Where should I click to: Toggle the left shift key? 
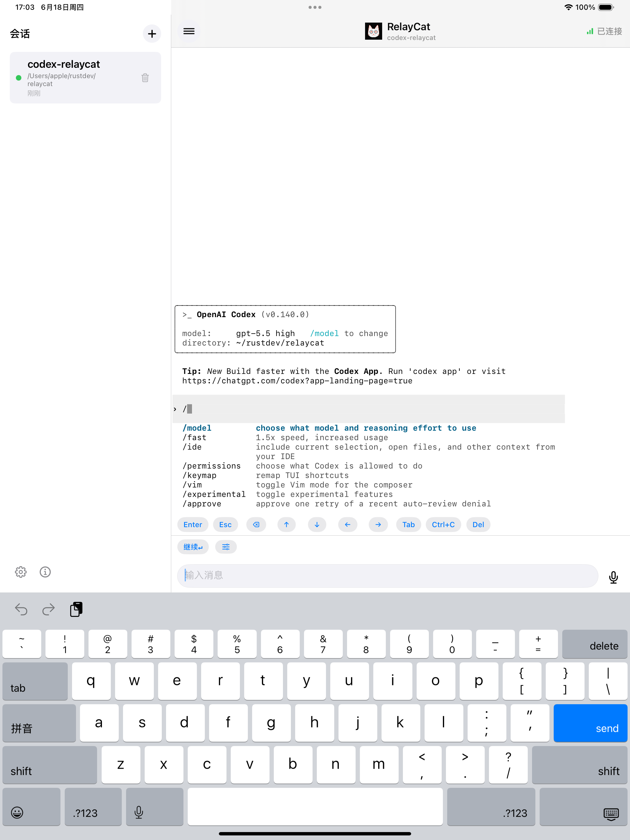[50, 765]
